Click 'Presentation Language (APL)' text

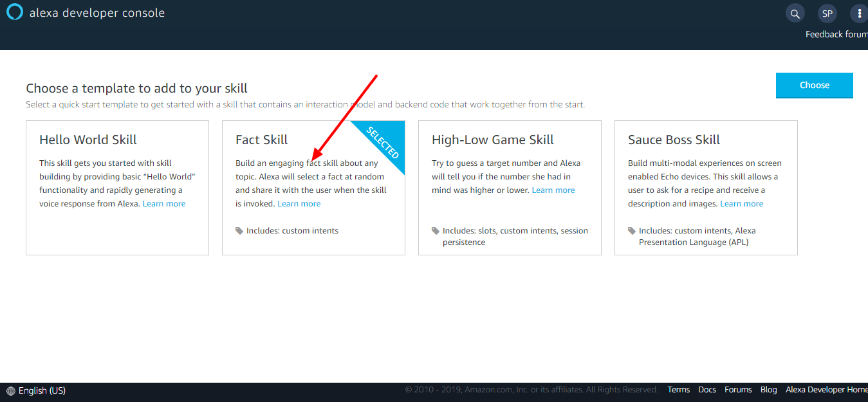[694, 242]
